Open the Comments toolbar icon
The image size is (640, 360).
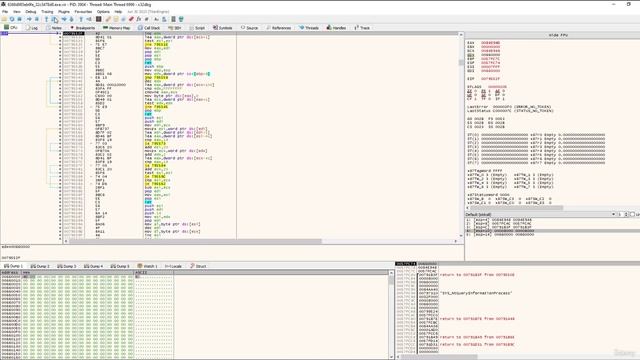coord(116,19)
